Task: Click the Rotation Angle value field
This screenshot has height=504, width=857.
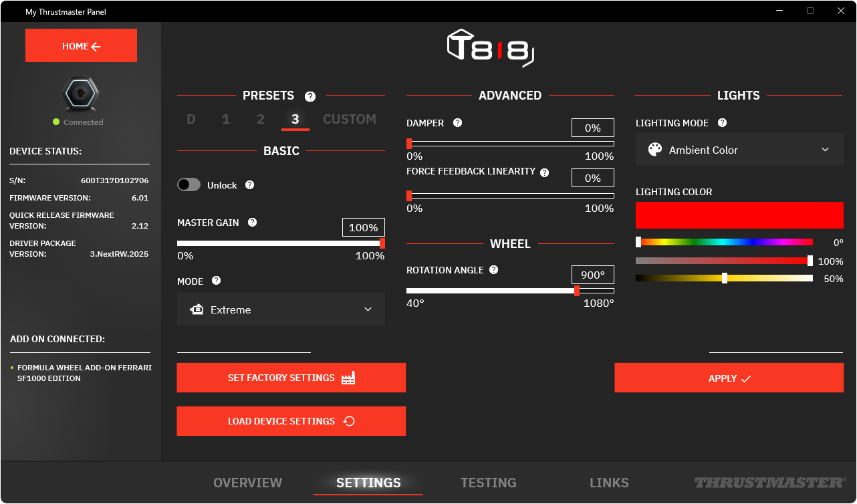Action: coord(592,275)
